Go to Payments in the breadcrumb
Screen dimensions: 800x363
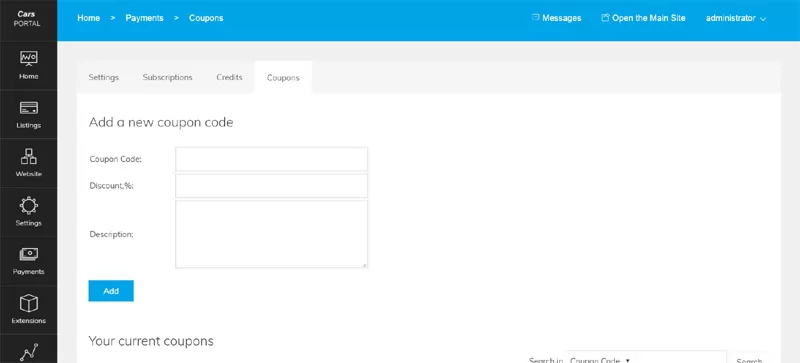144,18
